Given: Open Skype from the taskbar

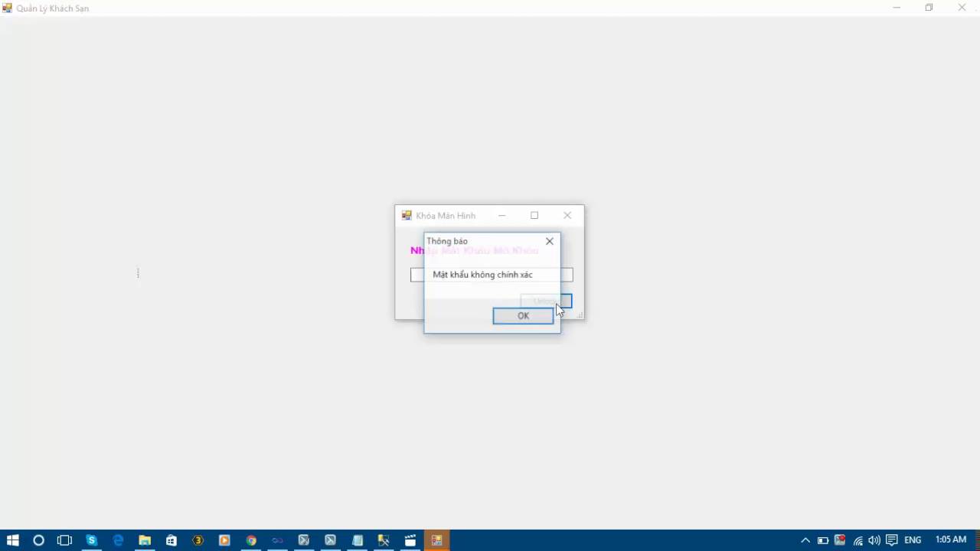Looking at the screenshot, I should (x=91, y=540).
